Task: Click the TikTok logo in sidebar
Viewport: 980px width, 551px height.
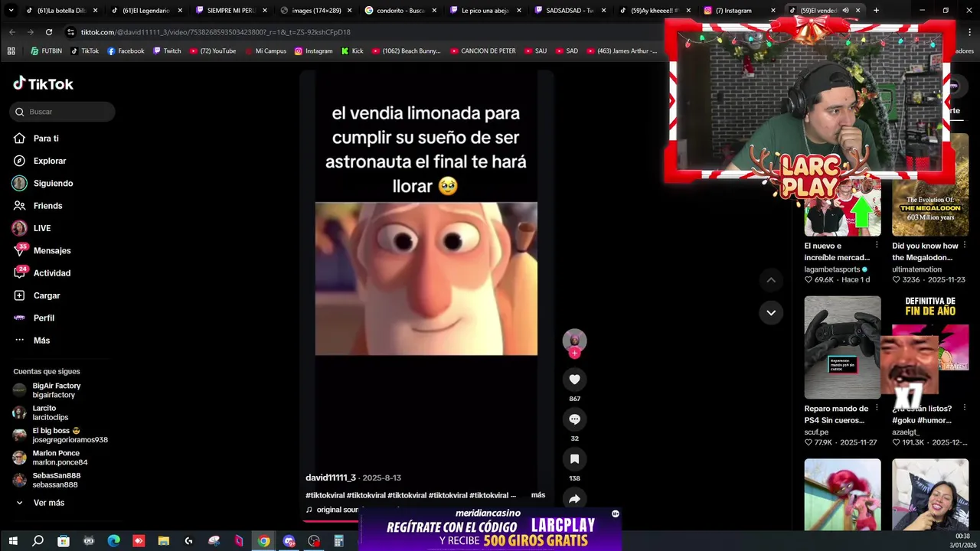Action: click(x=43, y=84)
